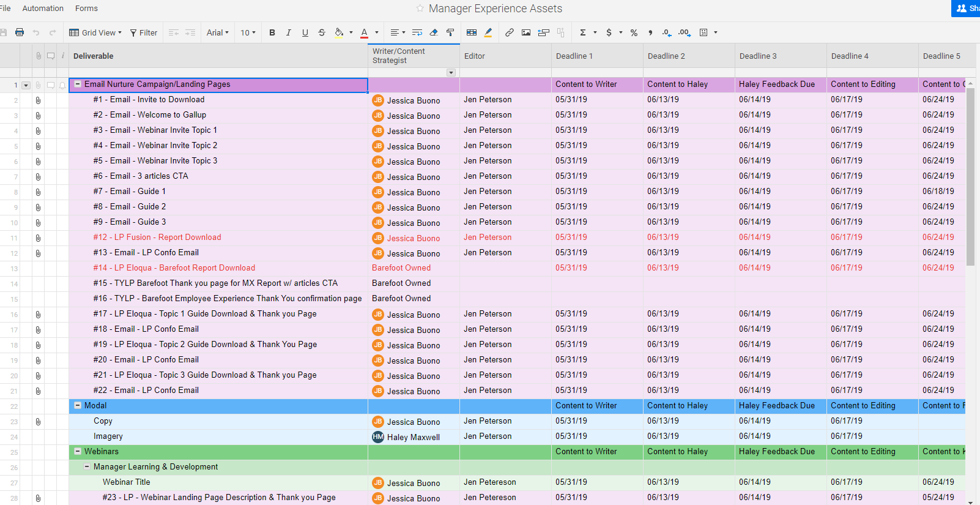Apply percentage format
The height and width of the screenshot is (505, 980).
[634, 32]
